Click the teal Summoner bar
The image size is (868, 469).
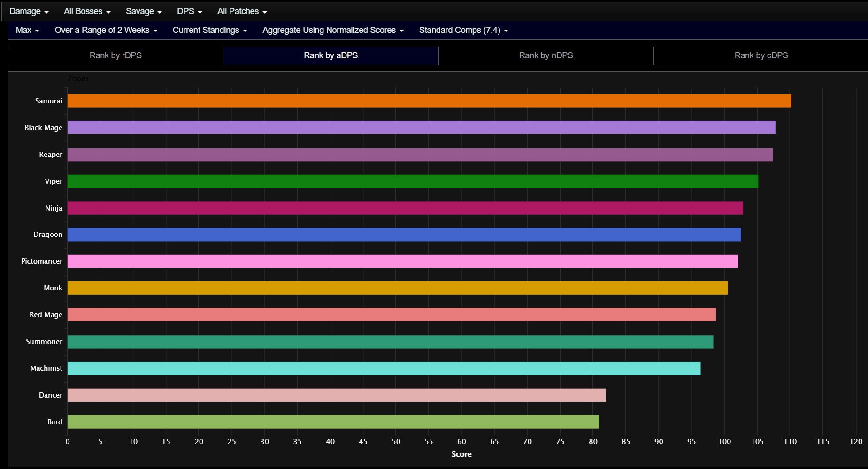(x=390, y=342)
